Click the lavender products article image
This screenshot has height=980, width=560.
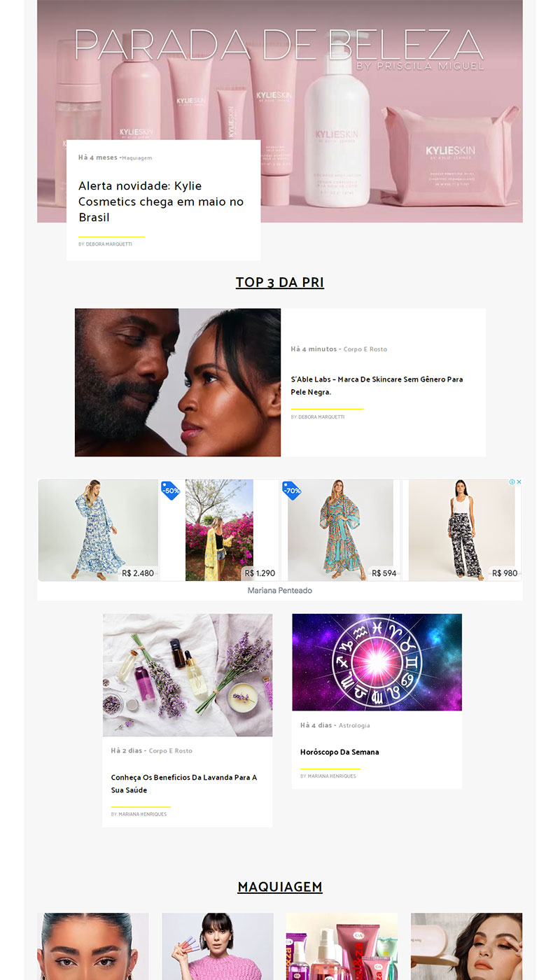click(x=188, y=675)
